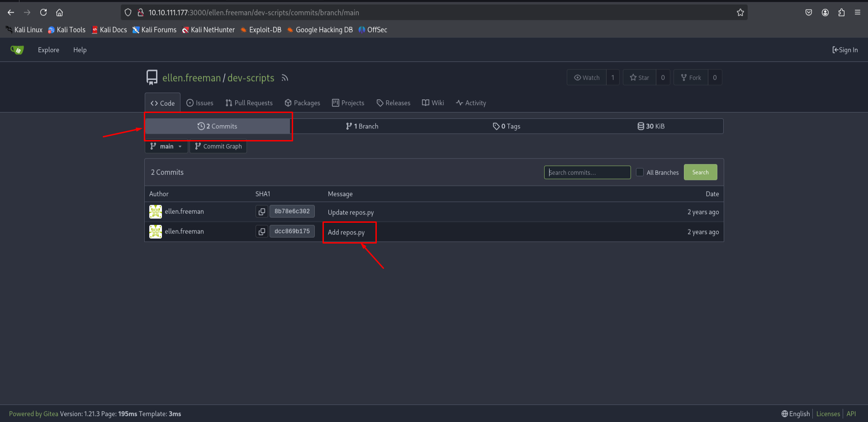Open the Activity tab

coord(471,103)
